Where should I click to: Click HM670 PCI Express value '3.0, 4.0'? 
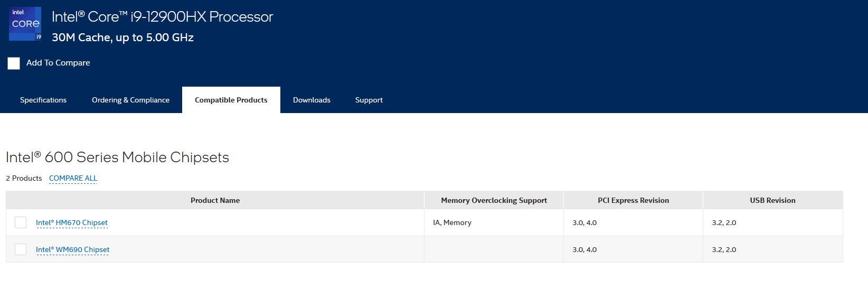coord(584,222)
